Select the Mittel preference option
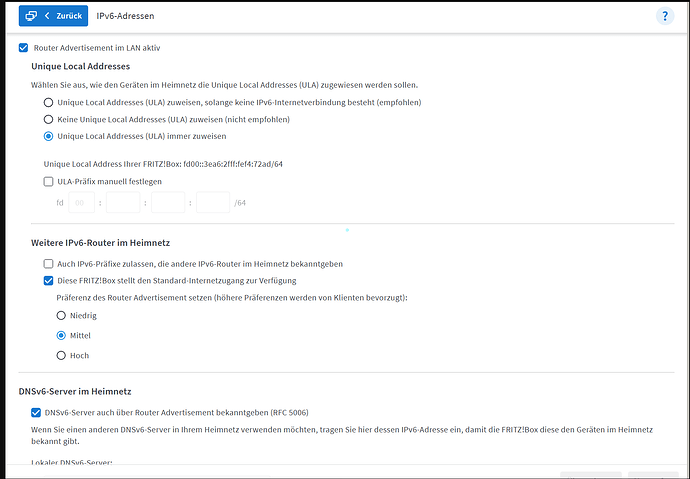Image resolution: width=690 pixels, height=479 pixels. point(61,336)
